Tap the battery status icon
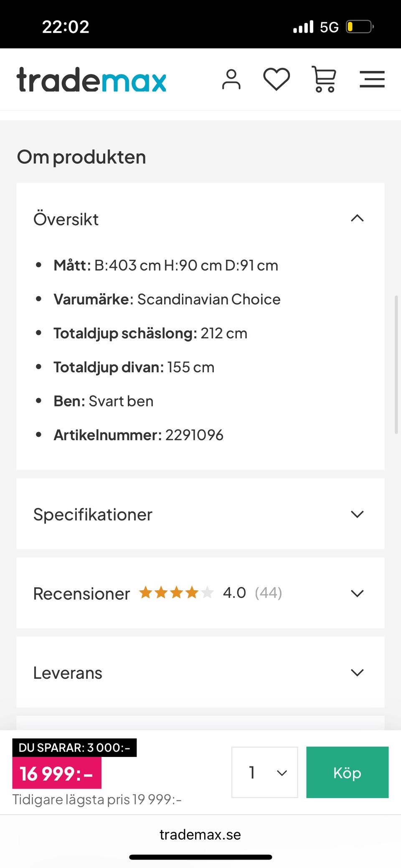401x868 pixels. click(x=359, y=27)
